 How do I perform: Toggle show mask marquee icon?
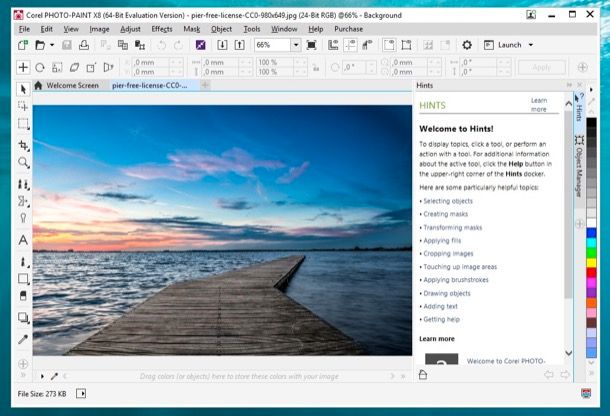click(389, 45)
